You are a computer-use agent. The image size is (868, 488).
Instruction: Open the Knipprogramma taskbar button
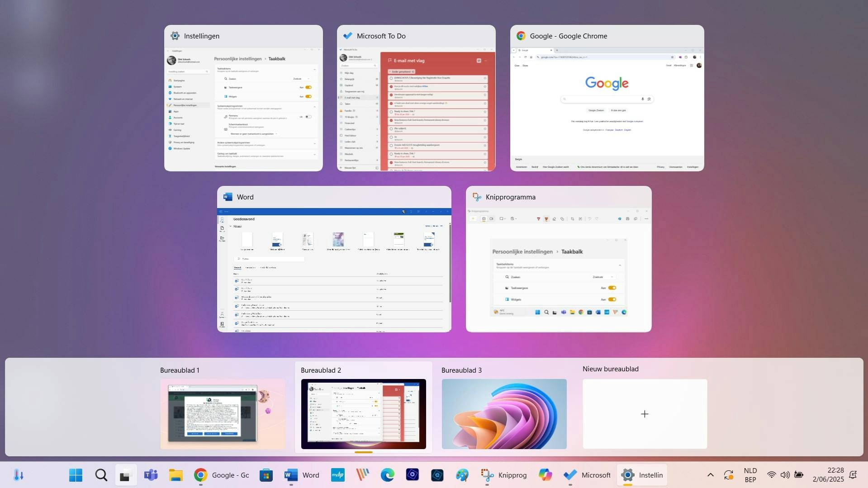[504, 475]
